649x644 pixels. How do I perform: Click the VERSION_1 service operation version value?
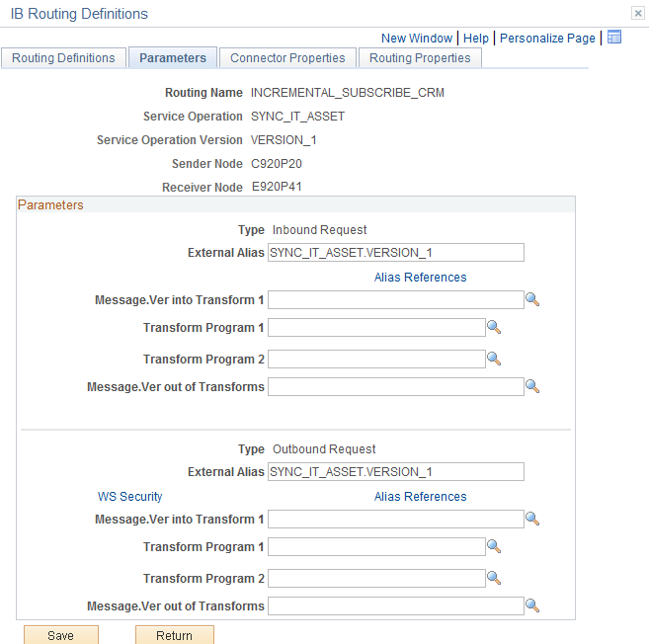[x=284, y=140]
